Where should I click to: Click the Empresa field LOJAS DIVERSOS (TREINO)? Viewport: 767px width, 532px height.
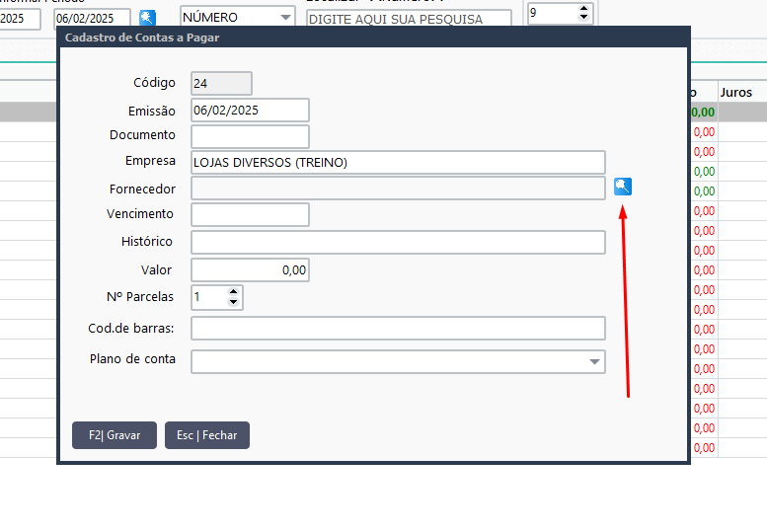(398, 162)
